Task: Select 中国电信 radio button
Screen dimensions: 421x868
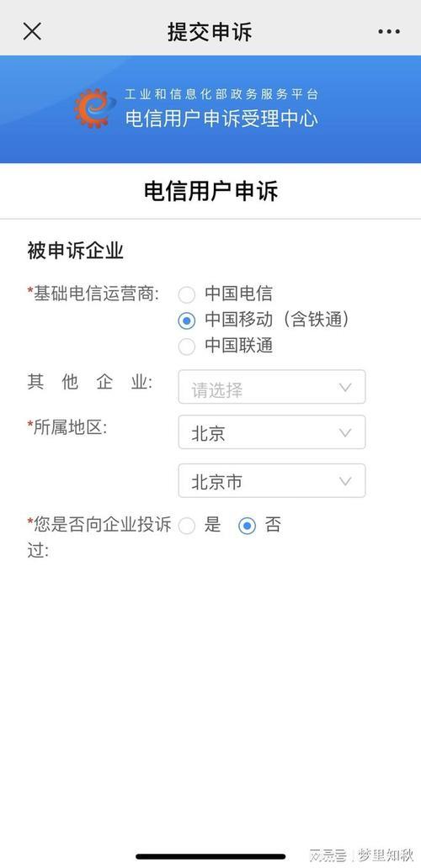Action: pos(187,294)
